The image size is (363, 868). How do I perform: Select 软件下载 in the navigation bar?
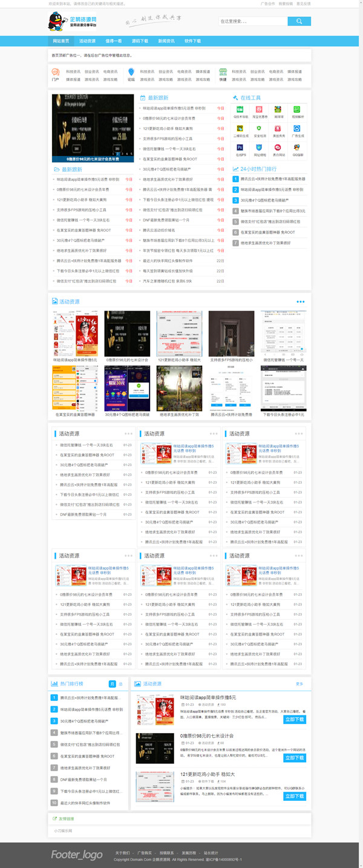click(192, 41)
